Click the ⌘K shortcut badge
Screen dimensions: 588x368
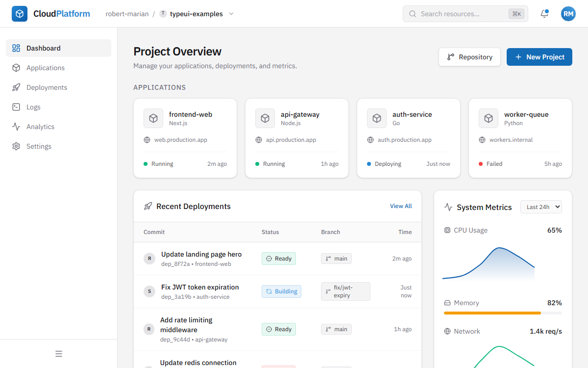click(516, 14)
